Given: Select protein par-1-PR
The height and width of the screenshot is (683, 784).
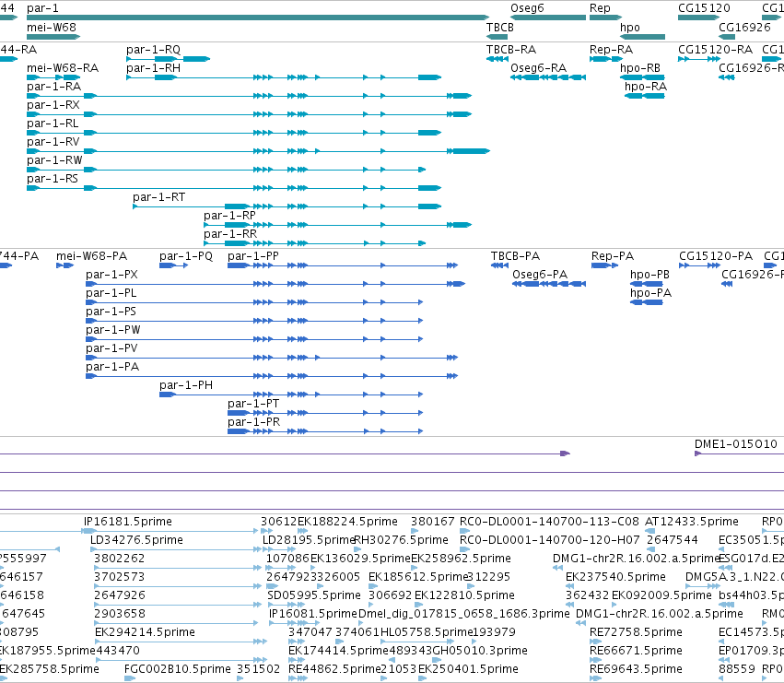Looking at the screenshot, I should (x=325, y=431).
